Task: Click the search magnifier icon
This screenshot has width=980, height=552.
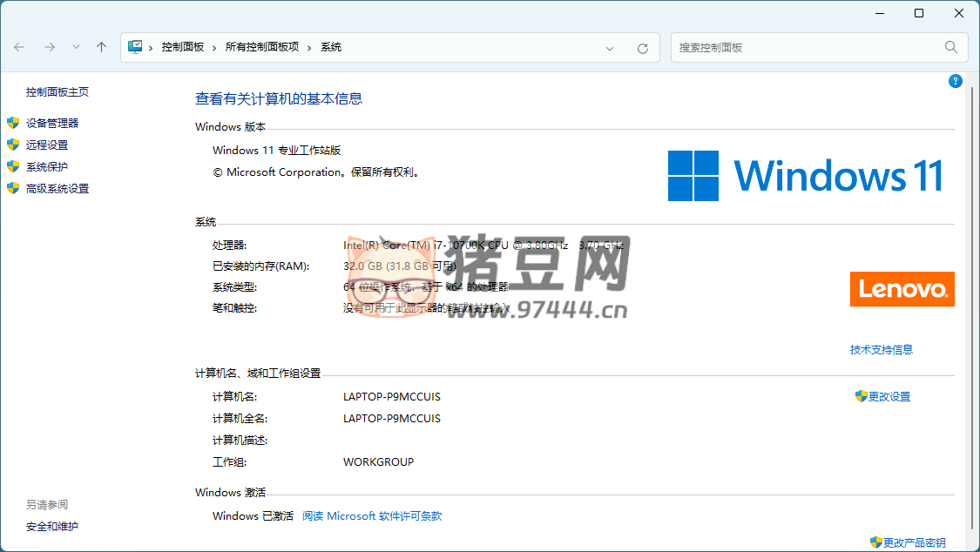Action: pos(951,47)
